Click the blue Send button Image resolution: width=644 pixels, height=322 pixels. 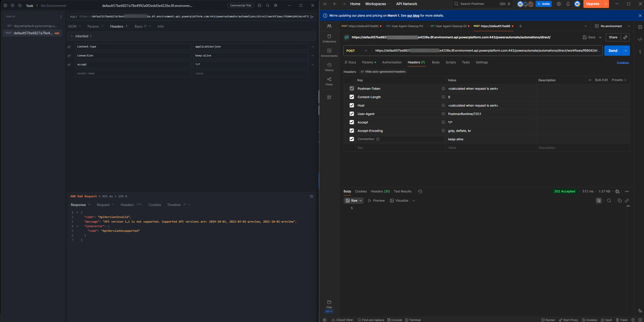point(613,51)
